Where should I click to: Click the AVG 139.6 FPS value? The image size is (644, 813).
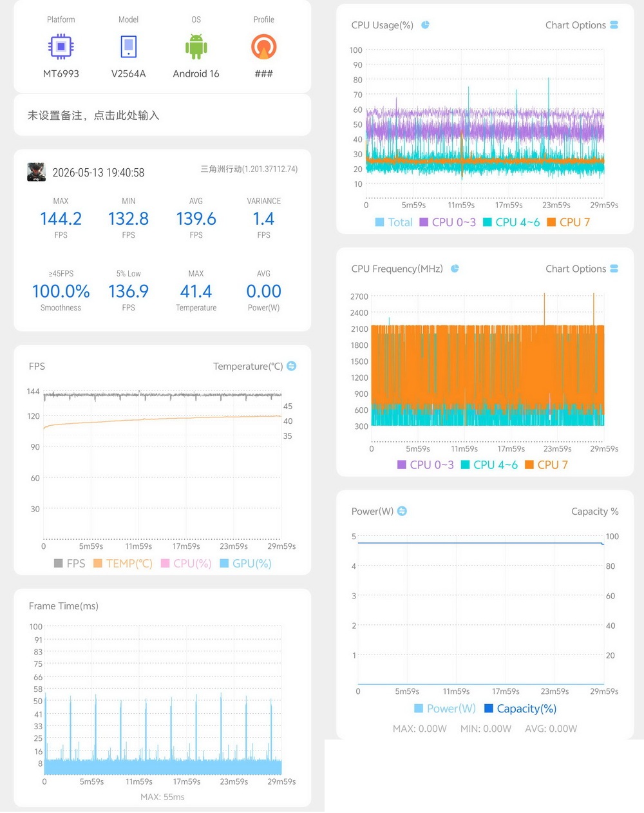point(196,219)
